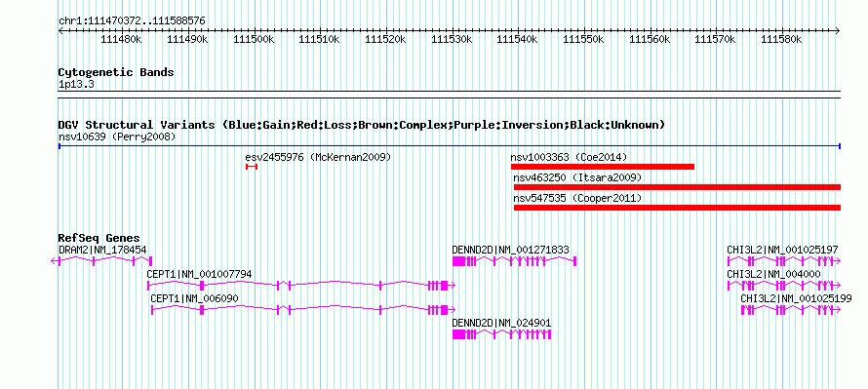
Task: Click the DENND2D NM_024901 transcript glyph
Action: 501,334
